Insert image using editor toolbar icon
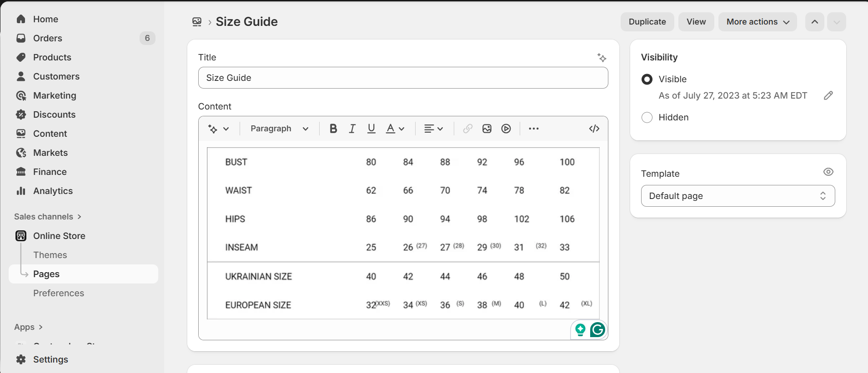The image size is (868, 373). point(487,129)
